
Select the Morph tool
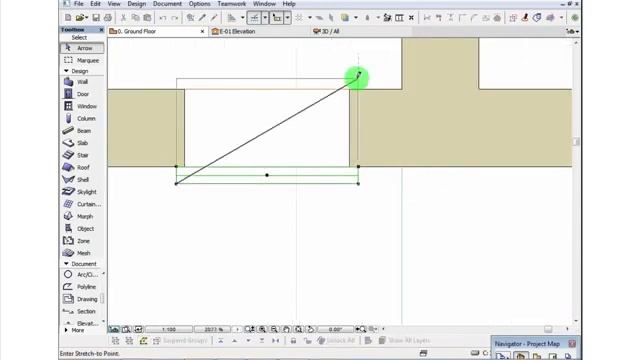82,217
